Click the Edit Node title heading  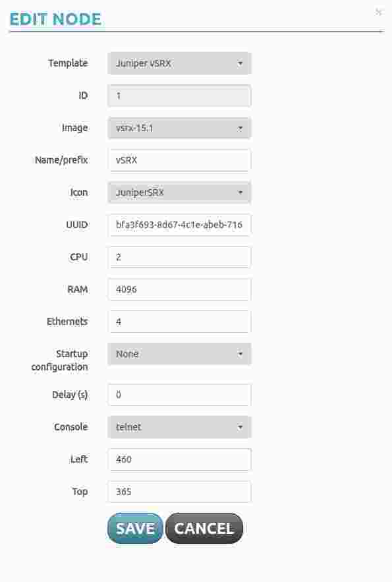(55, 19)
